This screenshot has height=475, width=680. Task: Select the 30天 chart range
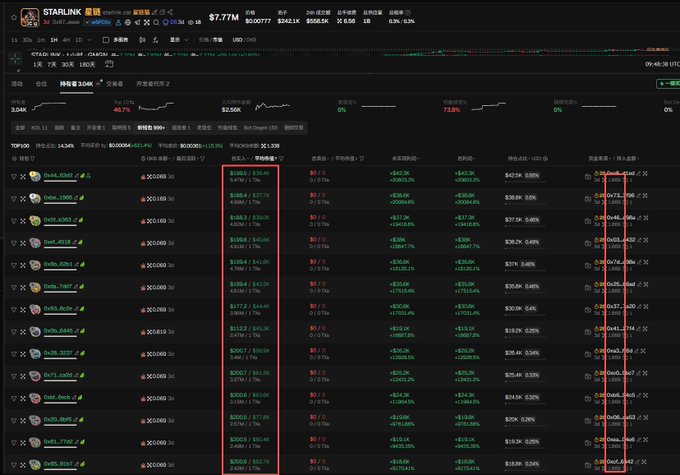(x=67, y=65)
